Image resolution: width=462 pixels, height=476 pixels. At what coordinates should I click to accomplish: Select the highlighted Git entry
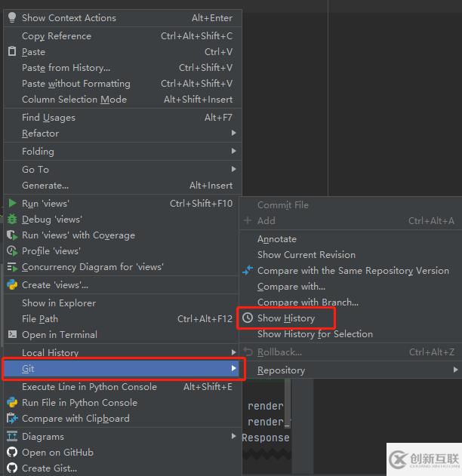[122, 369]
